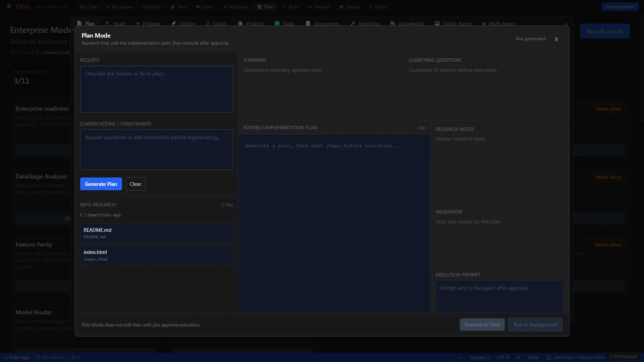Select the active Plan tab in top bar
Screen dimensions: 644x362
(x=265, y=7)
